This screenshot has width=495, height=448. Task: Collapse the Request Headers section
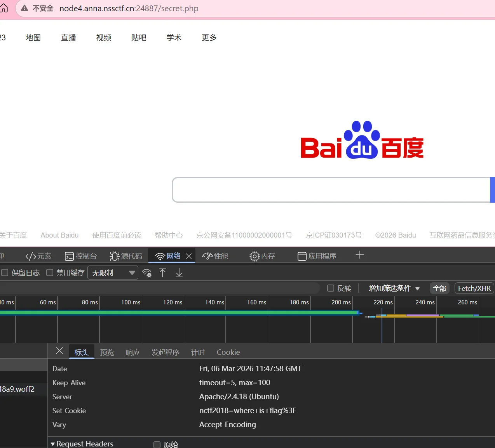point(53,444)
